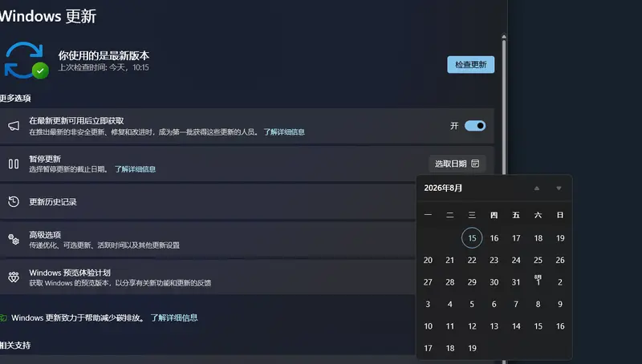Click the 2026年8月 calendar header
Screen dimensions: 642x364
click(443, 188)
